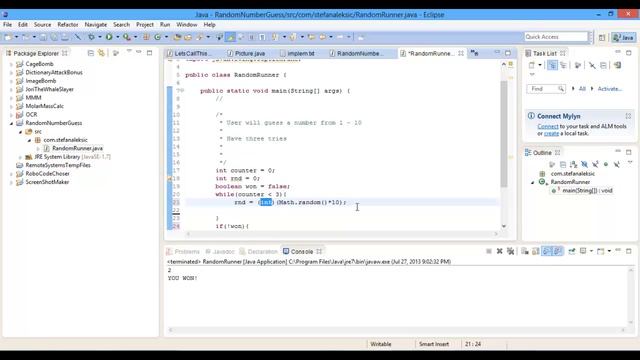Click Collapse All icon in Task List

[604, 65]
